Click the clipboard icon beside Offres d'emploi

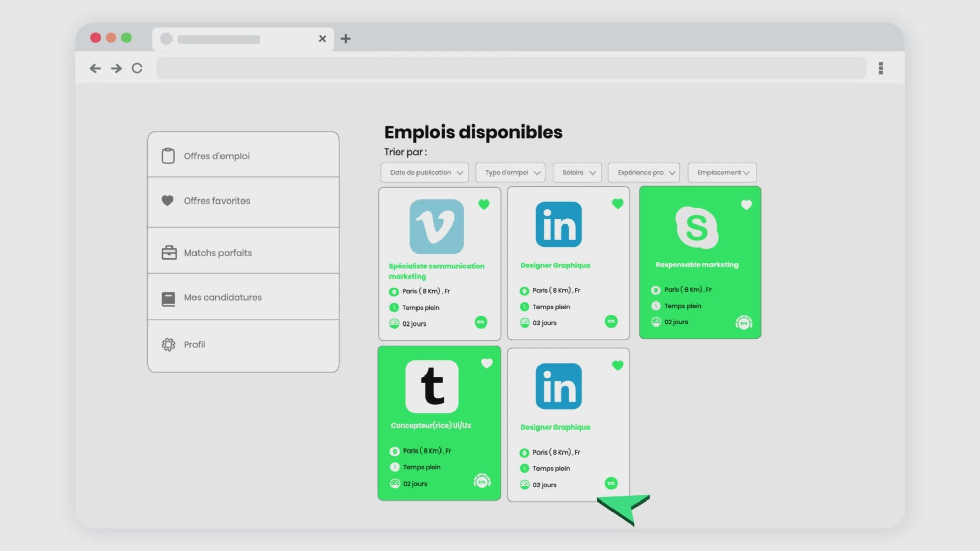tap(168, 156)
